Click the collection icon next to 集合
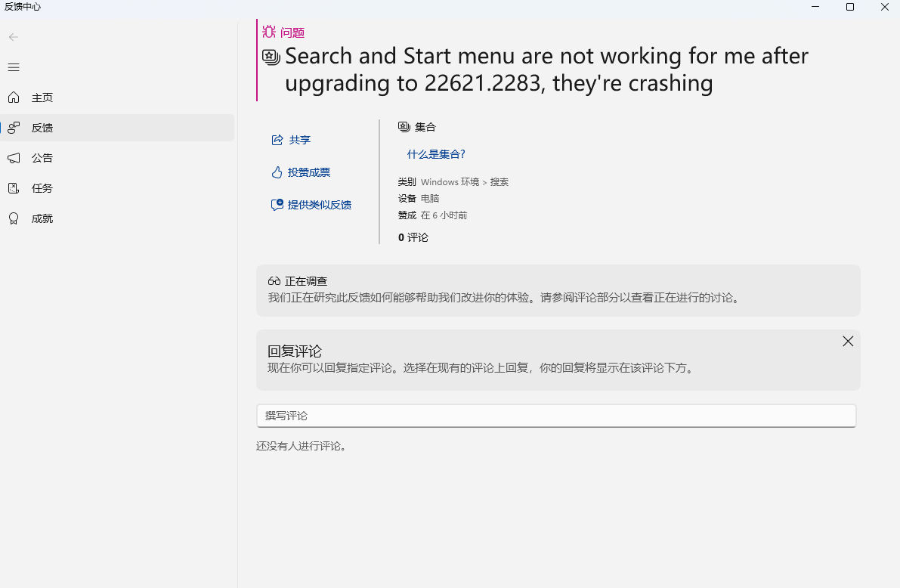The image size is (900, 588). (404, 127)
